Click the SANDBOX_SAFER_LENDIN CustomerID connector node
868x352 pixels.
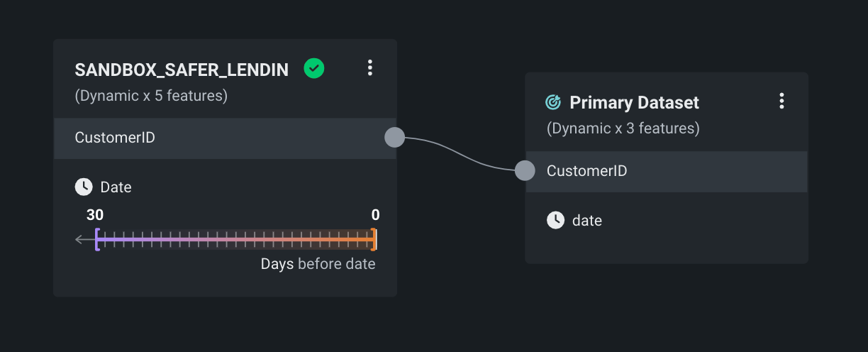pos(394,138)
